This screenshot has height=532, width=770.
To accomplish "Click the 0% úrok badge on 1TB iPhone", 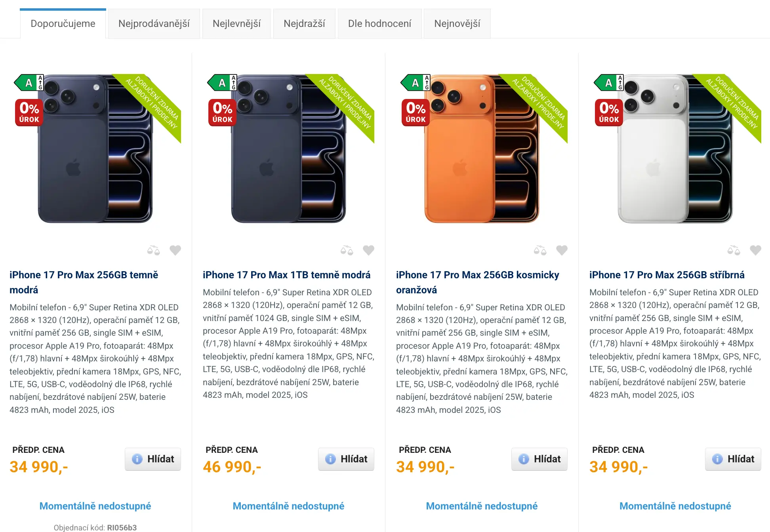I will point(222,112).
